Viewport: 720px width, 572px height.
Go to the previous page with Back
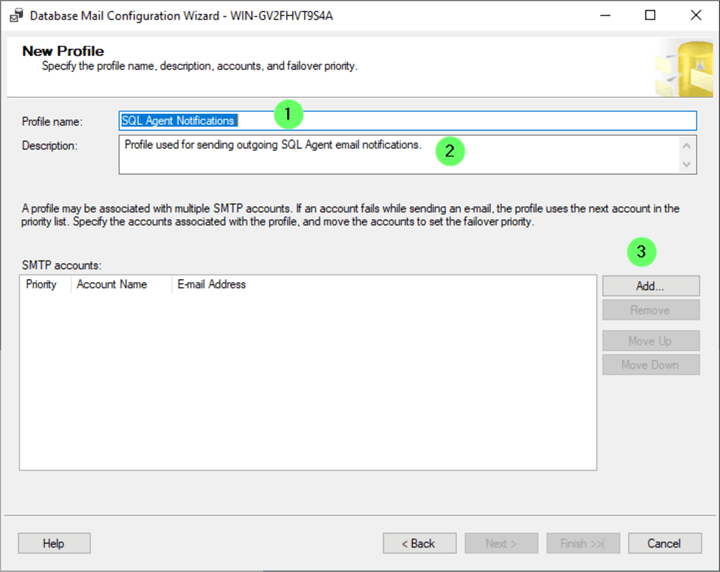419,544
